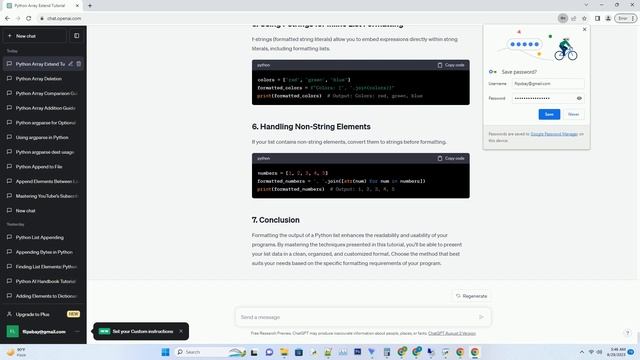Open the account options three-dot menu
640x360 pixels.
[x=77, y=331]
